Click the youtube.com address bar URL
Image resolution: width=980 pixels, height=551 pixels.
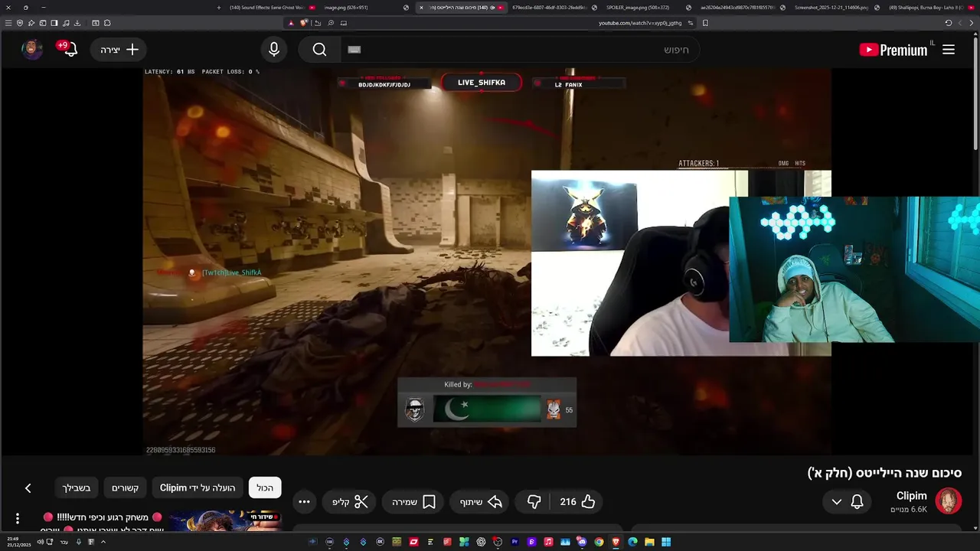coord(640,23)
